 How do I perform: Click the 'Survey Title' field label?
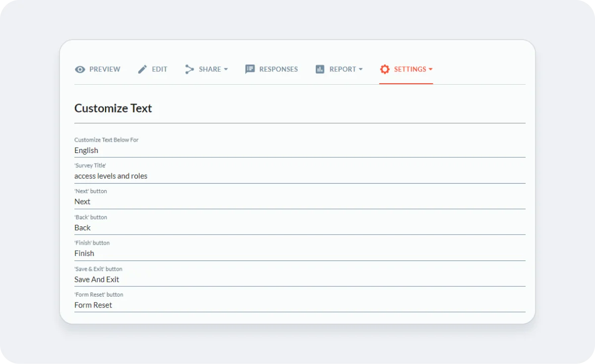[90, 165]
